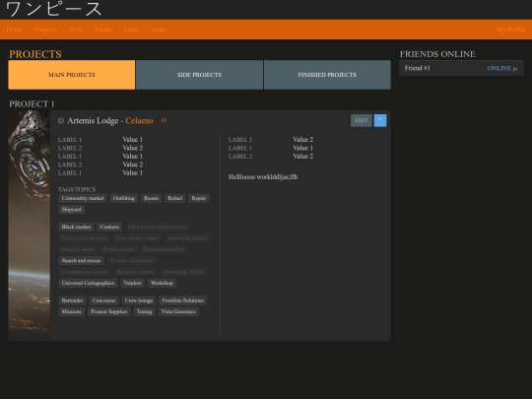This screenshot has width=532, height=399.
Task: Select the Shipyard tag
Action: [x=72, y=209]
